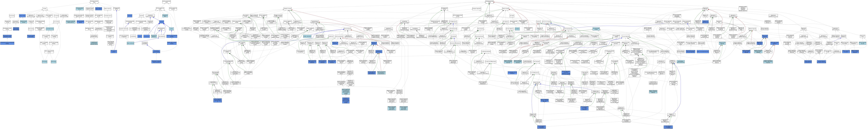Click the 'mitochondrion' node
Image resolution: width=868 pixels, height=129 pixels.
coord(147,36)
